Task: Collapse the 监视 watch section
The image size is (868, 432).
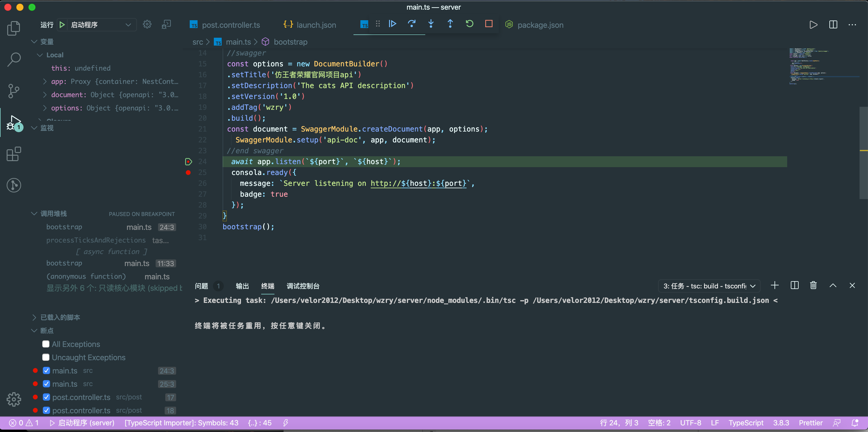Action: click(x=34, y=128)
